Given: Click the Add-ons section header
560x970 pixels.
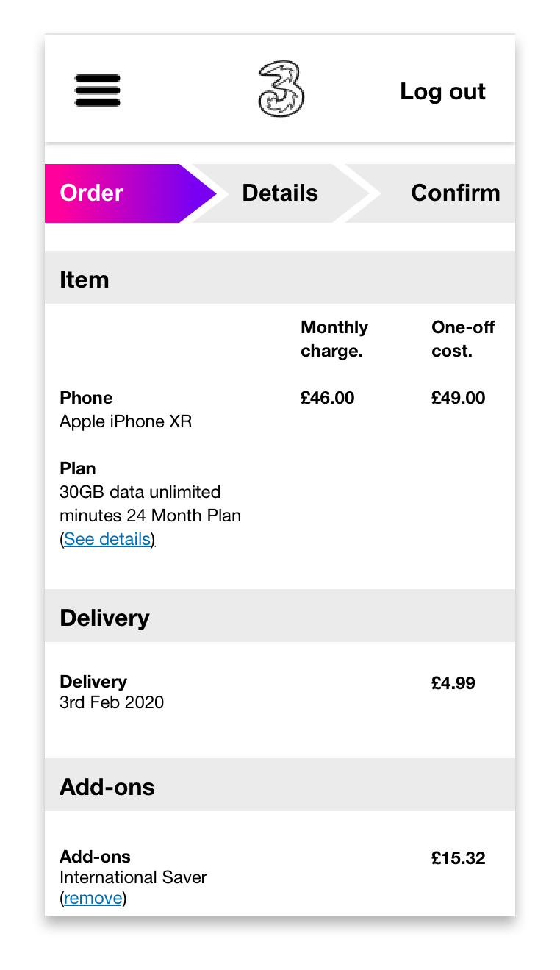Looking at the screenshot, I should point(107,787).
